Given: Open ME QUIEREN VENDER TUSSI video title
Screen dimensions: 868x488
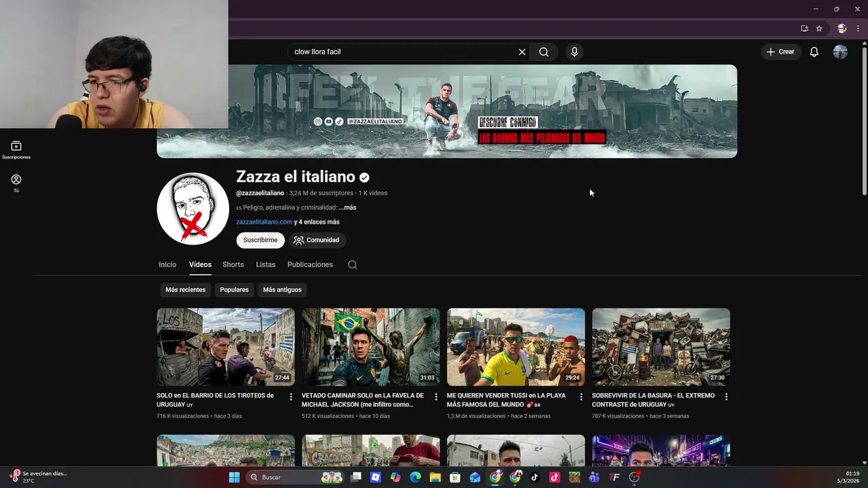Looking at the screenshot, I should [507, 400].
